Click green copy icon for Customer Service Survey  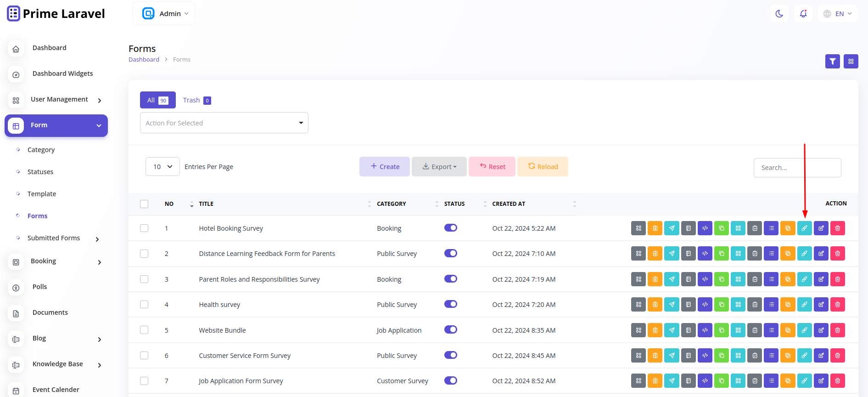click(x=721, y=356)
